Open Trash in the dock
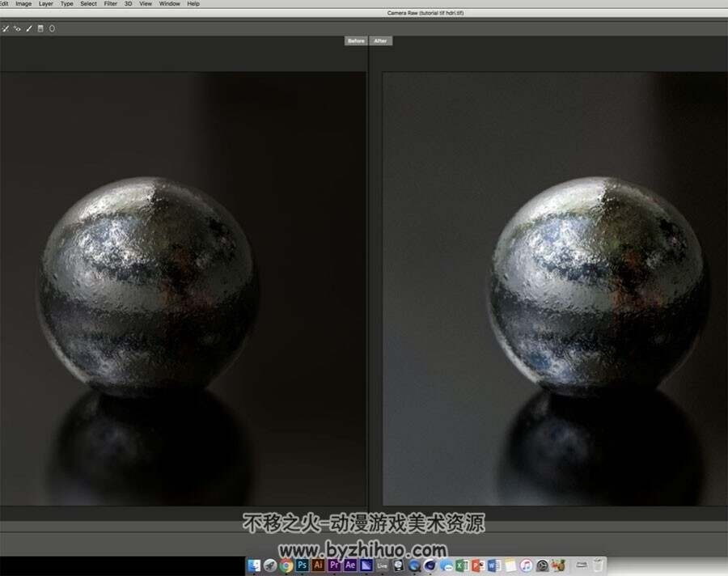 point(598,565)
